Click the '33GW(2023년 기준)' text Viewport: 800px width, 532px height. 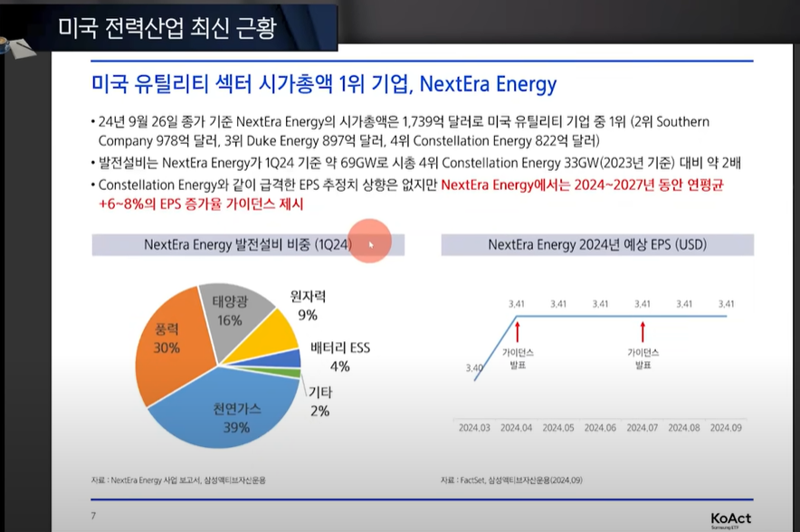(x=619, y=163)
